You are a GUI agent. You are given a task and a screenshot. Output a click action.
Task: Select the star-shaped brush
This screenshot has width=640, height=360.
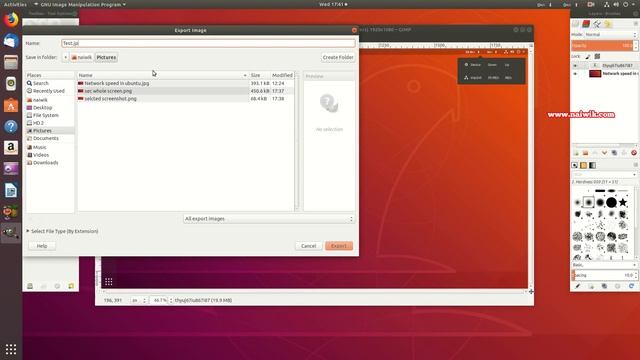coord(622,202)
